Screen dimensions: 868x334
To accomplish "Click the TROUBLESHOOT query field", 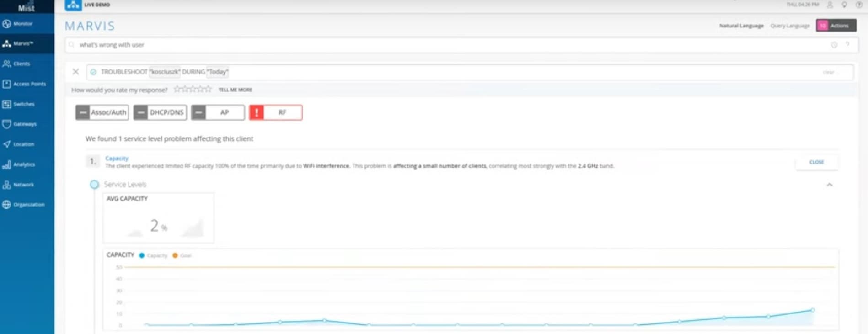I will [x=470, y=72].
